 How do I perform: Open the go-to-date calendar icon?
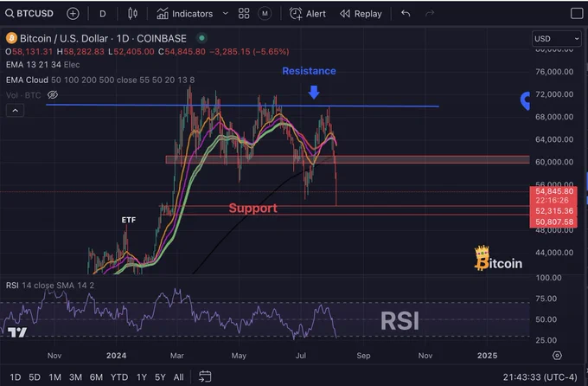205,376
